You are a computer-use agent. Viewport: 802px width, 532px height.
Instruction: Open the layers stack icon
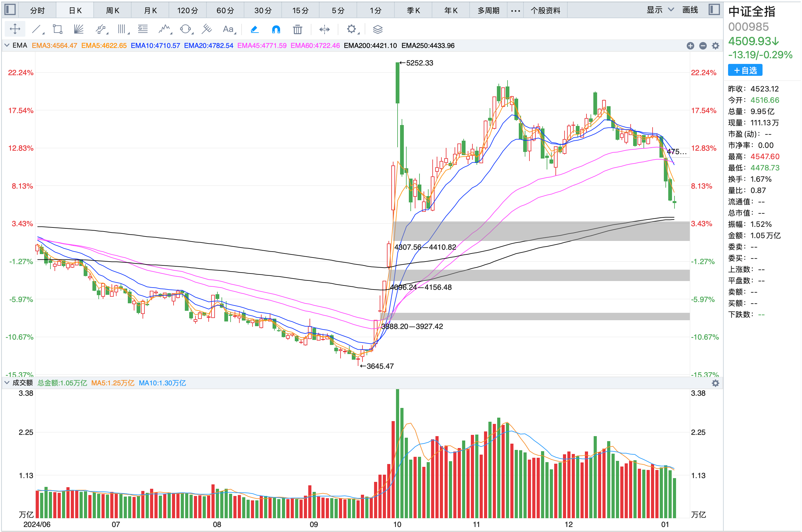click(x=378, y=29)
